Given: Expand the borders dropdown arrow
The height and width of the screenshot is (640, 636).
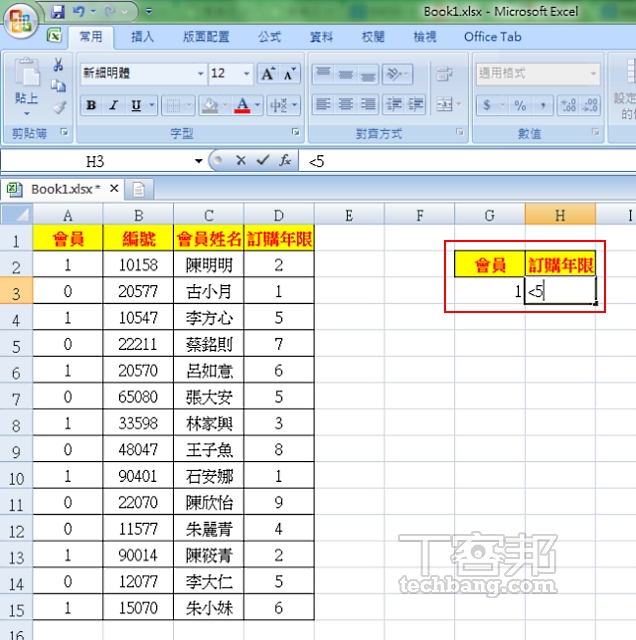Looking at the screenshot, I should (189, 105).
